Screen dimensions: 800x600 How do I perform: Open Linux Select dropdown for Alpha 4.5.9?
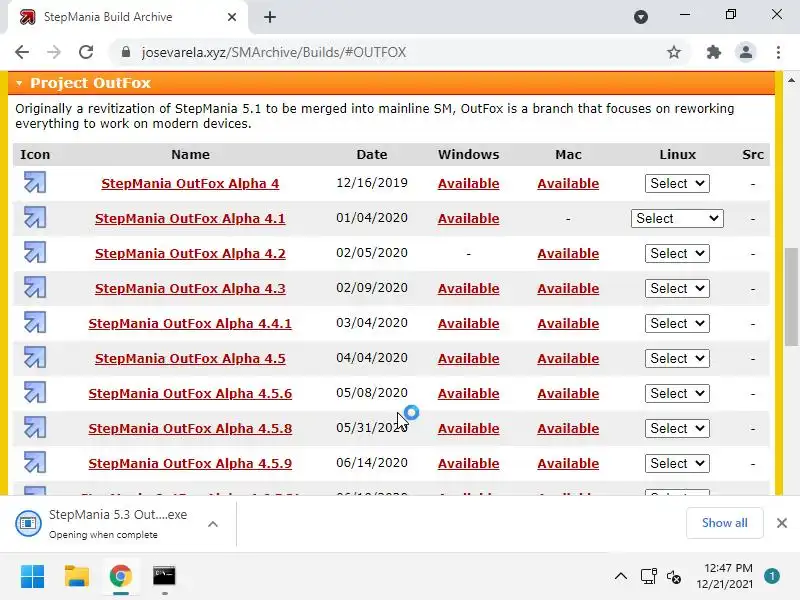(677, 463)
